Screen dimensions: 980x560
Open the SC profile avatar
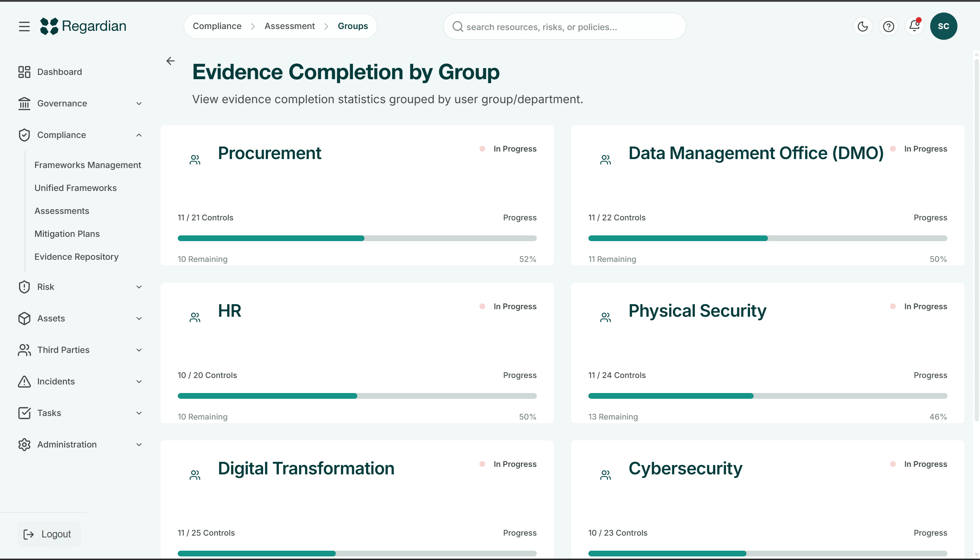944,26
